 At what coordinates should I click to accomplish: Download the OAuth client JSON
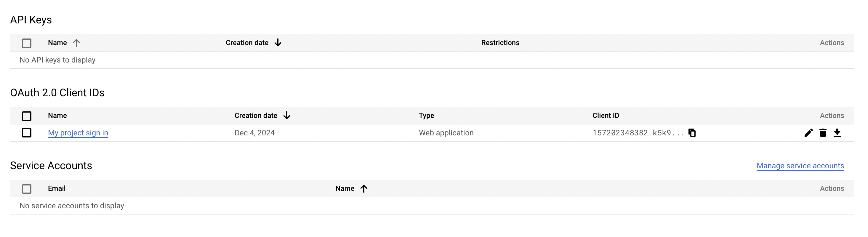837,133
